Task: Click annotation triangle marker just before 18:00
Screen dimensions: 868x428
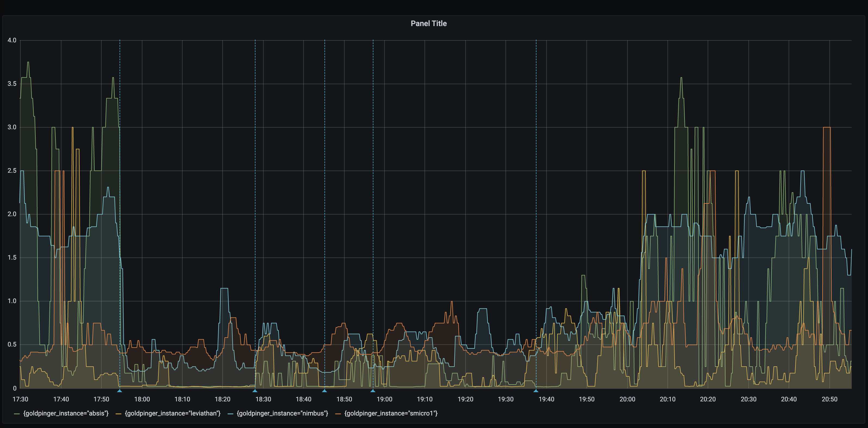Action: 119,391
